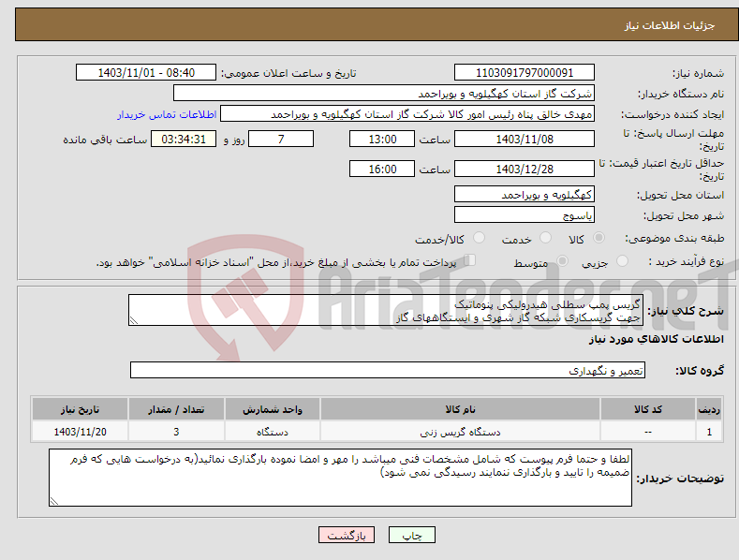The height and width of the screenshot is (560, 739).
Task: Click the response deadline date 1403/11/08
Action: [525, 139]
